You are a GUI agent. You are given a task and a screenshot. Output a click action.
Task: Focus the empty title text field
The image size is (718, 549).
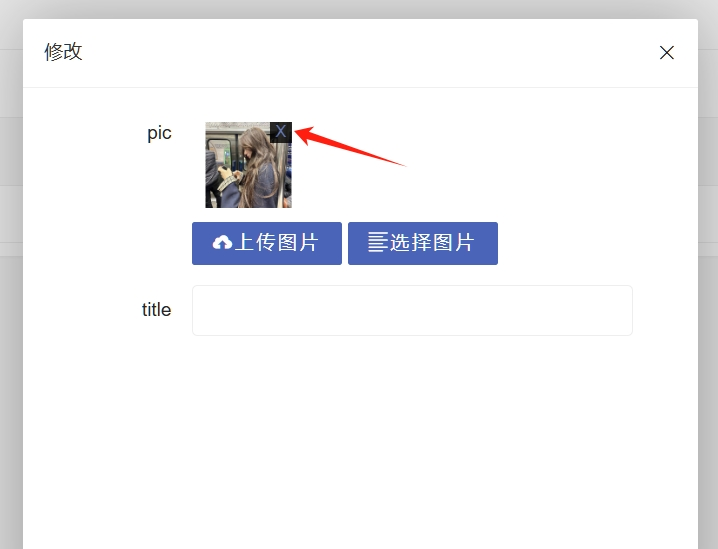(412, 310)
